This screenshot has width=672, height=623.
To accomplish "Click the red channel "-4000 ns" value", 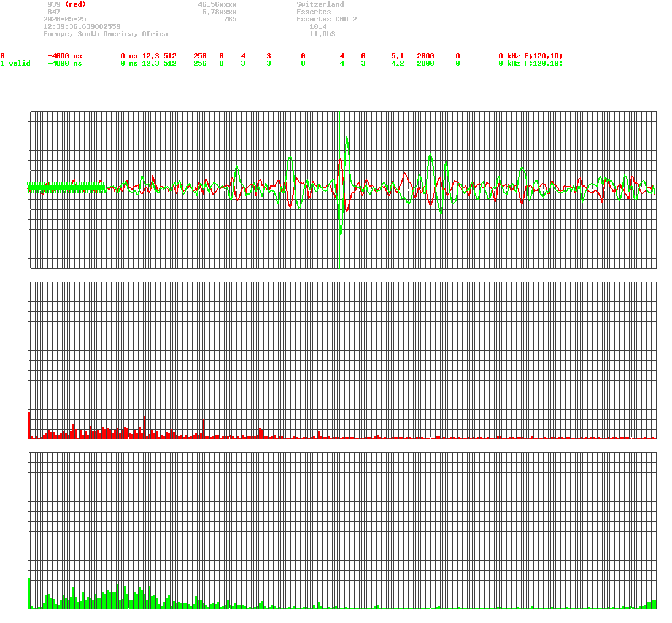I will (x=64, y=56).
